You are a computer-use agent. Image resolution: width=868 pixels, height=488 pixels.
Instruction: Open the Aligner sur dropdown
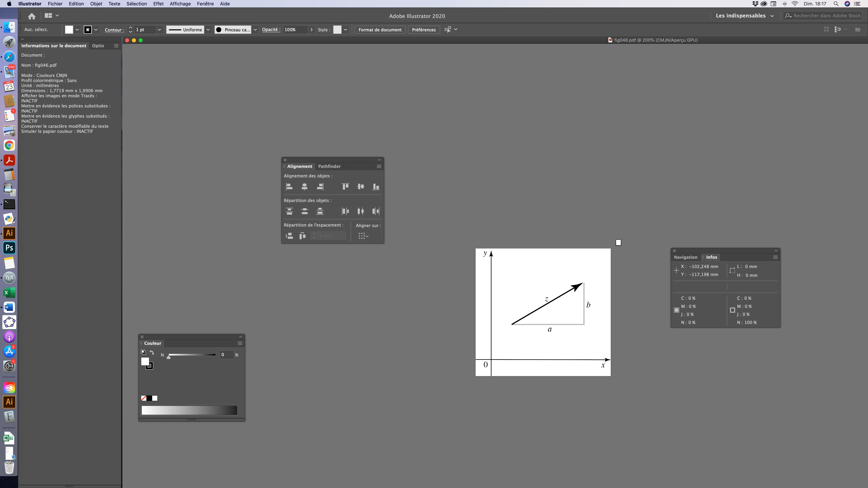(363, 236)
